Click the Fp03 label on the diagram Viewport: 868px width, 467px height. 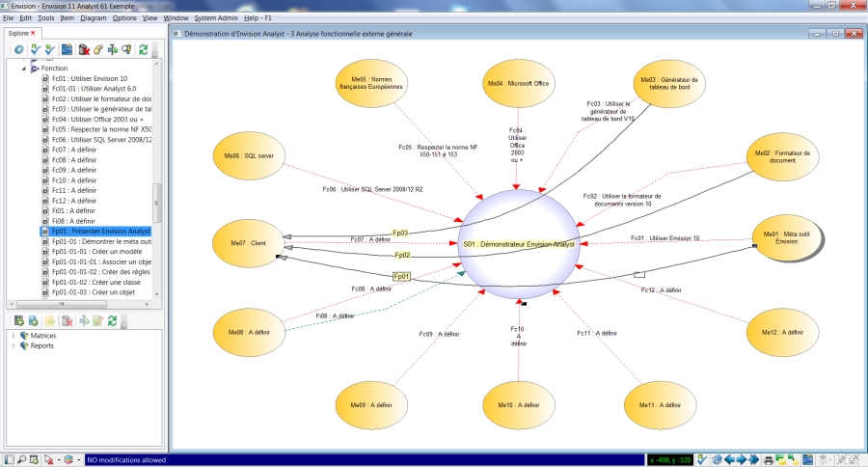click(x=400, y=233)
